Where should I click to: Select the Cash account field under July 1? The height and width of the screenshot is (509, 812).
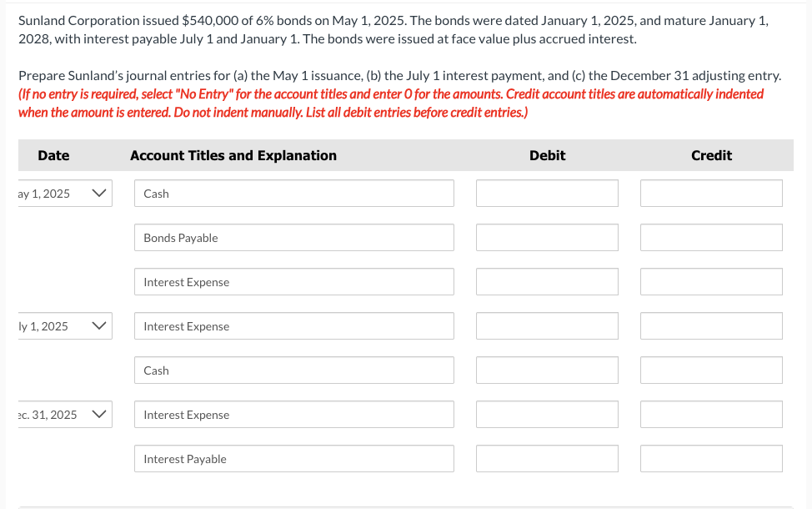(x=293, y=370)
